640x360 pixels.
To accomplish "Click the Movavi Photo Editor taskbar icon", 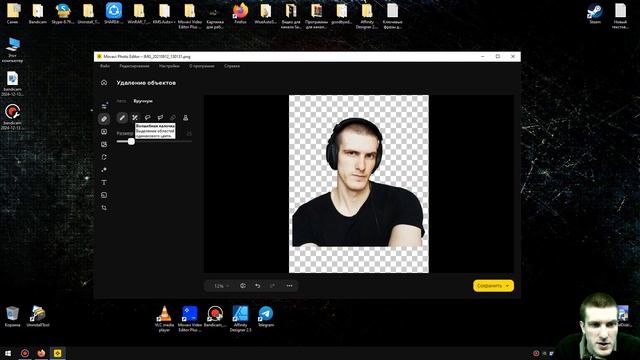I will point(58,353).
